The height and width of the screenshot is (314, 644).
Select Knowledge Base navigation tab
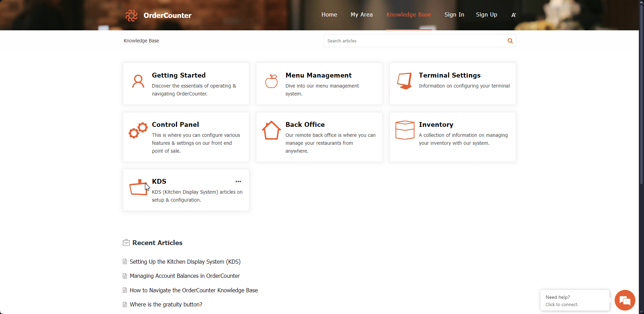(409, 14)
